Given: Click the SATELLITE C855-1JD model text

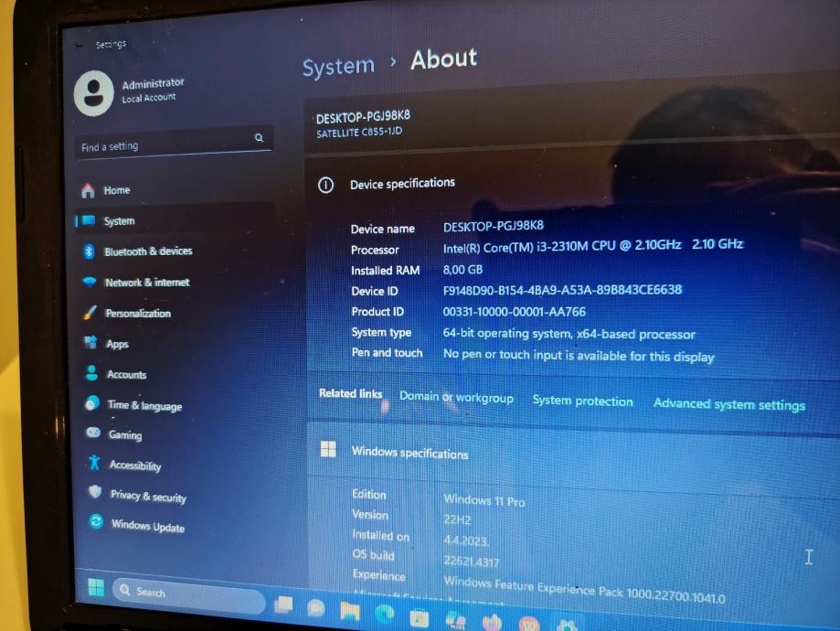Looking at the screenshot, I should click(x=359, y=132).
